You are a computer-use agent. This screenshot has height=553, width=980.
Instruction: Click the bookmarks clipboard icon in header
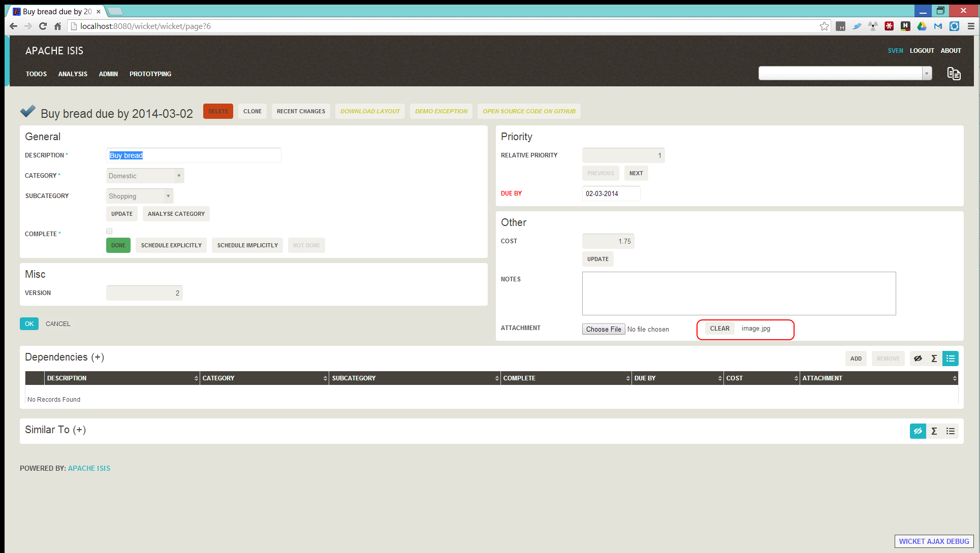954,74
